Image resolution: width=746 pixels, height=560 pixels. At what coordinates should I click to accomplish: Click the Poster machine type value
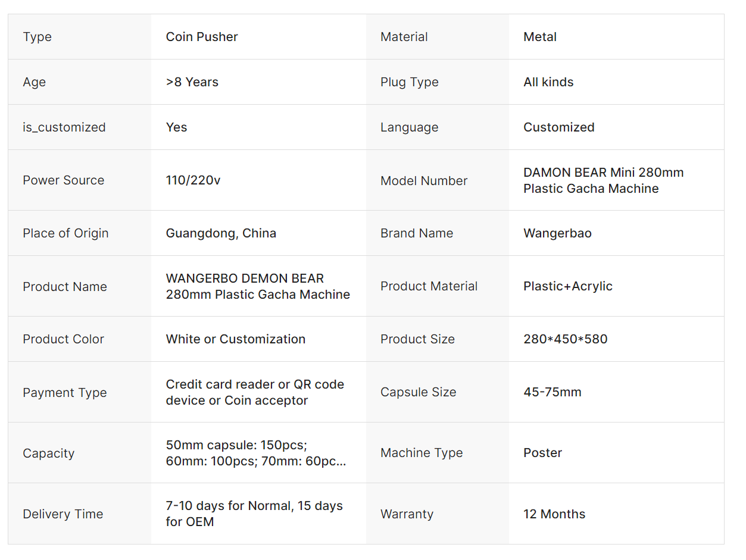pos(542,453)
